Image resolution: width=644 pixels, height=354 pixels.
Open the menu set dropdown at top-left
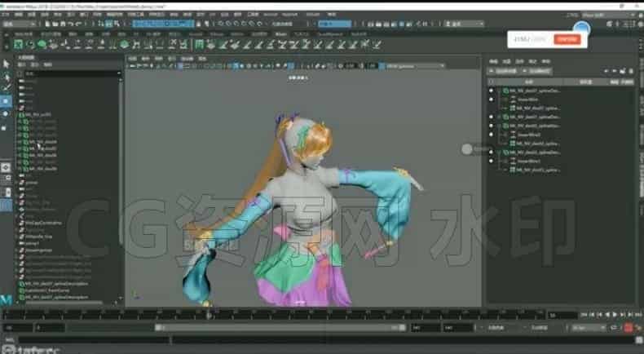pos(19,24)
